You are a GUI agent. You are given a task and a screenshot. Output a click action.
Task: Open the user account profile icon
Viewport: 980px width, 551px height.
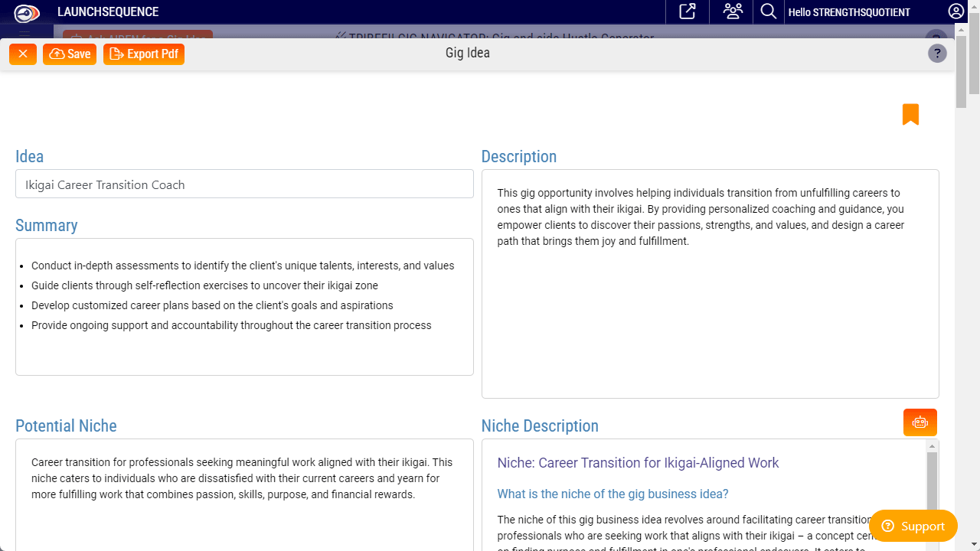pos(955,11)
